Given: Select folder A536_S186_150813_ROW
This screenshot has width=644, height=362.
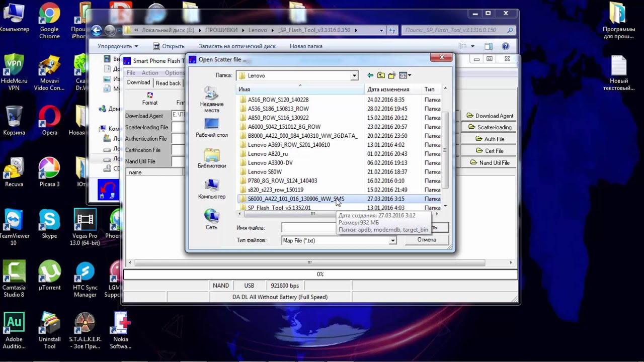Looking at the screenshot, I should pos(278,109).
